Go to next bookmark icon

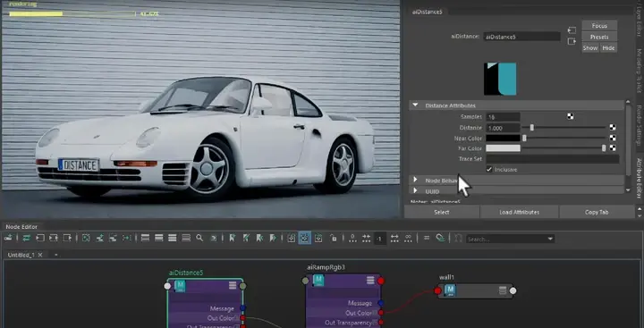tap(273, 238)
